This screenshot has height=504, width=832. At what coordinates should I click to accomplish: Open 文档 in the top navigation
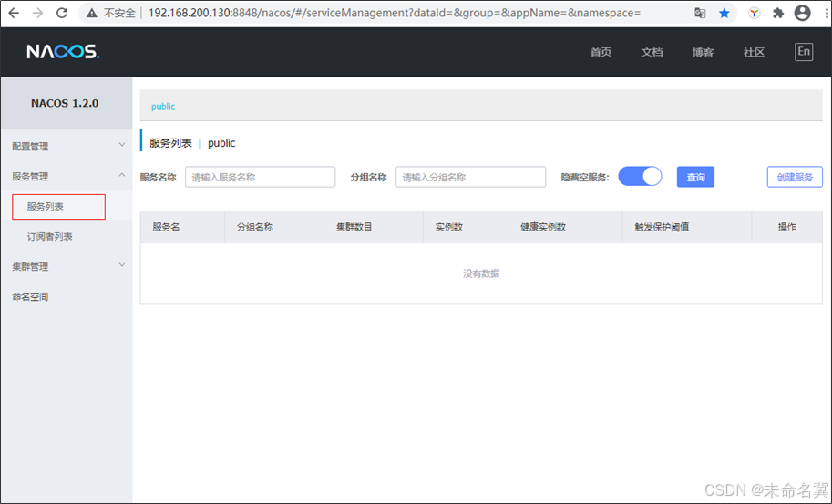pyautogui.click(x=652, y=52)
